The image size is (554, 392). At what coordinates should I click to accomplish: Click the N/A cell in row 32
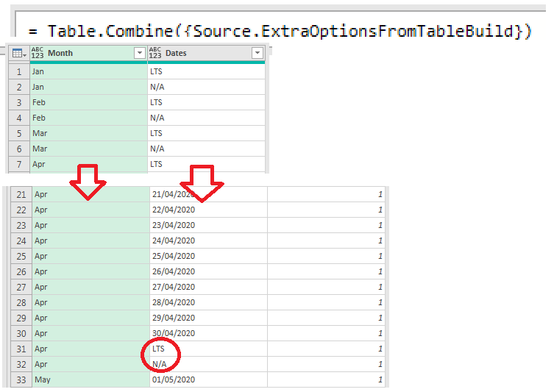pyautogui.click(x=158, y=364)
